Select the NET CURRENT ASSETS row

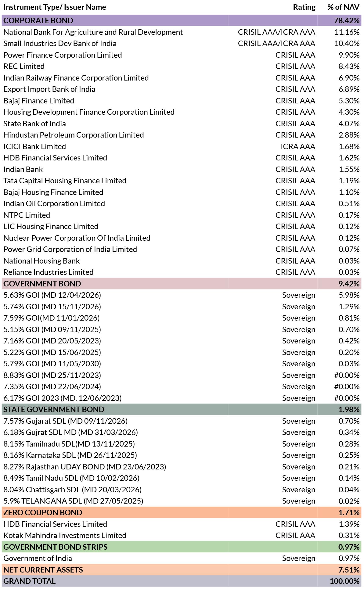182,570
